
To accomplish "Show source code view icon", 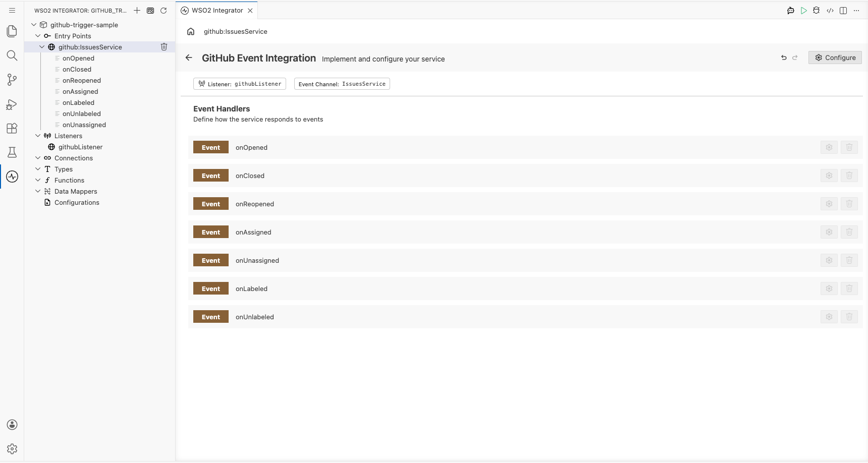I will (830, 10).
